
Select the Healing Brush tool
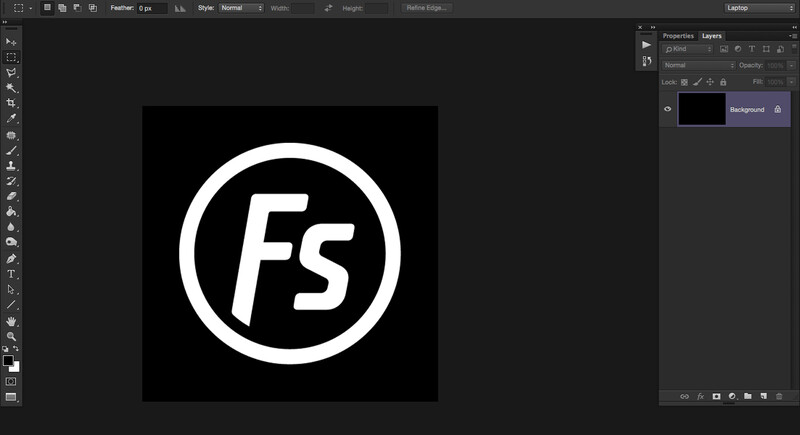(x=11, y=135)
